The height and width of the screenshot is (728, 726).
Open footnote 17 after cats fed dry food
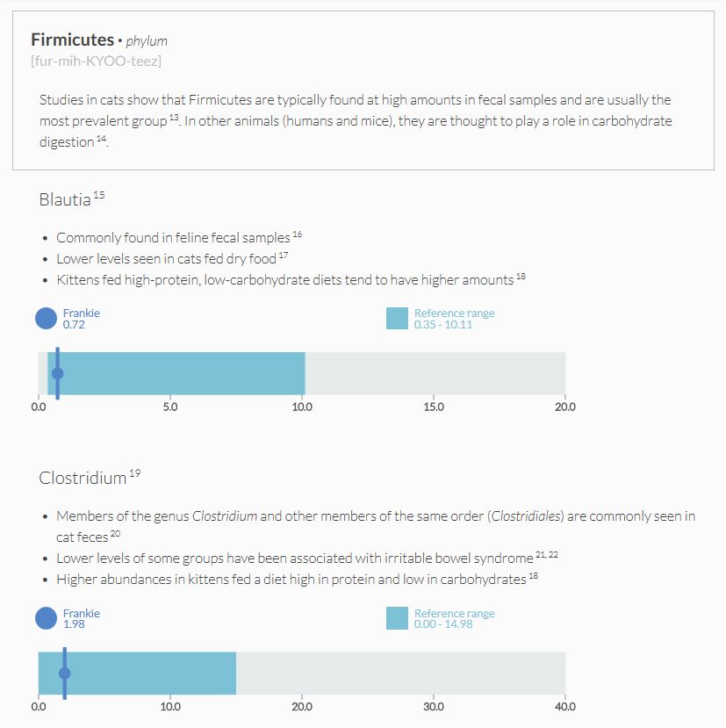284,256
